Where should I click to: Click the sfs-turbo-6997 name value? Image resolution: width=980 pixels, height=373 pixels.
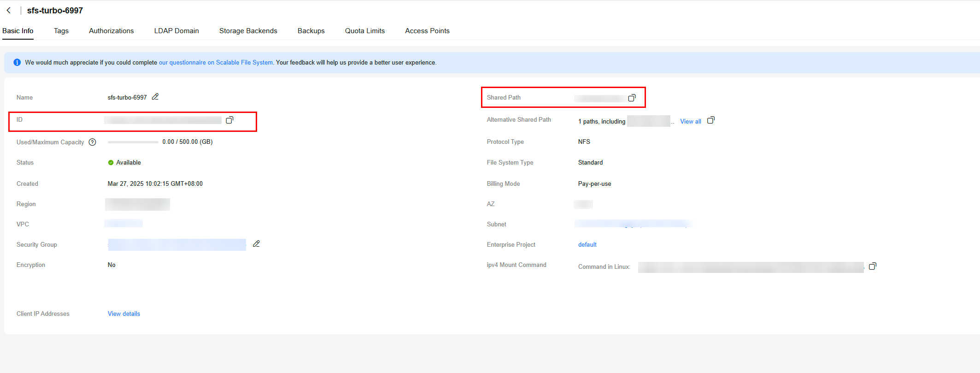(x=127, y=97)
